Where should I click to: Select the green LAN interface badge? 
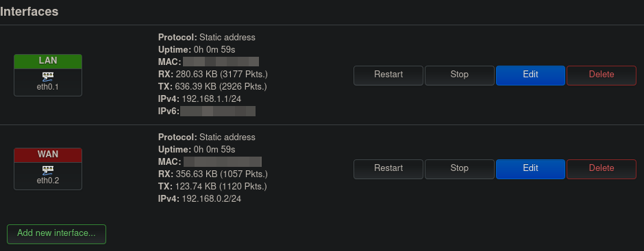[48, 61]
